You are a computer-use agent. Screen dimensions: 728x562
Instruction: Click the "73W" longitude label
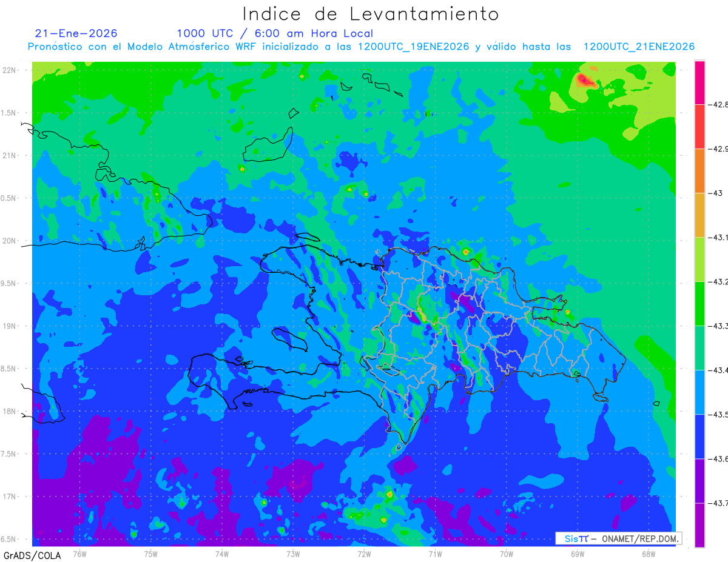[293, 553]
